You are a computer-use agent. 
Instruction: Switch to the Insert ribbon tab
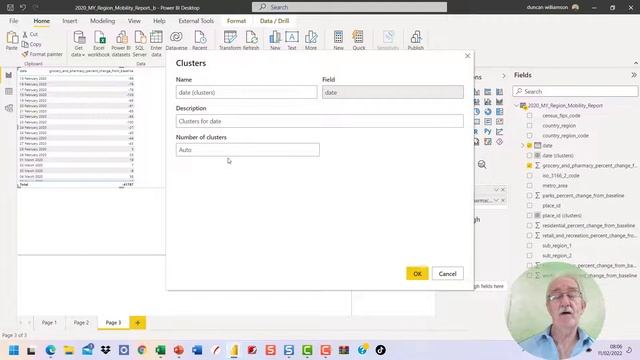[x=70, y=21]
